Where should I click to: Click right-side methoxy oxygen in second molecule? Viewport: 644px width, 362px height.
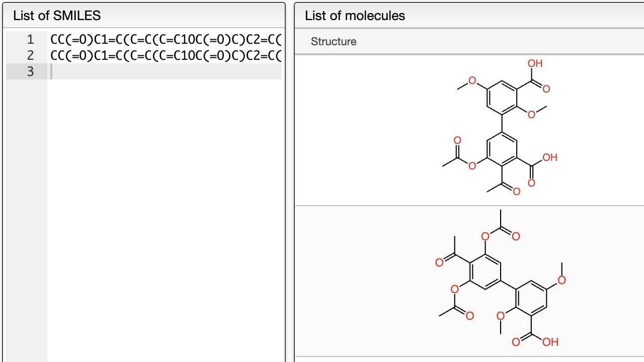[x=561, y=280]
